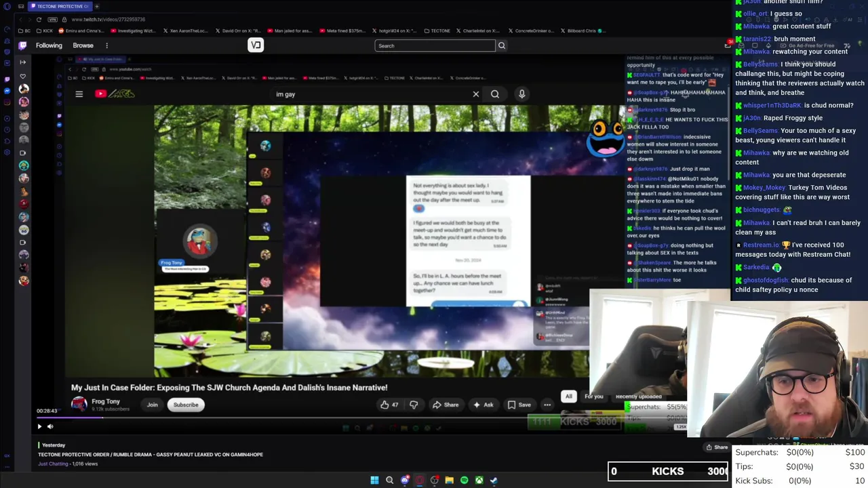Open the three-dot more menu beside Browse
The image size is (868, 488).
tap(106, 45)
